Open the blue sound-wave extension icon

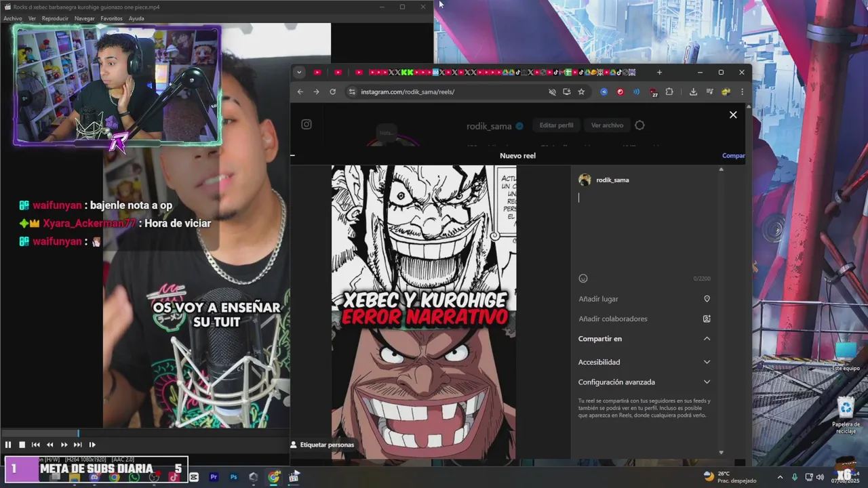tap(636, 91)
